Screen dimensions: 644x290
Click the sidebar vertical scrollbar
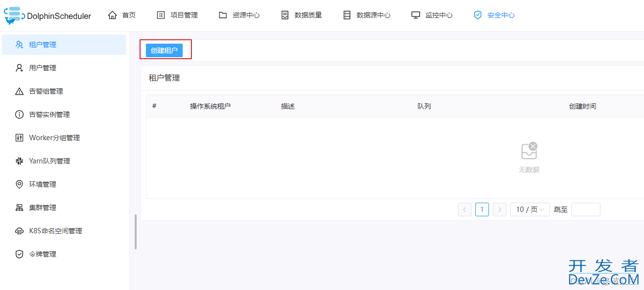[136, 232]
